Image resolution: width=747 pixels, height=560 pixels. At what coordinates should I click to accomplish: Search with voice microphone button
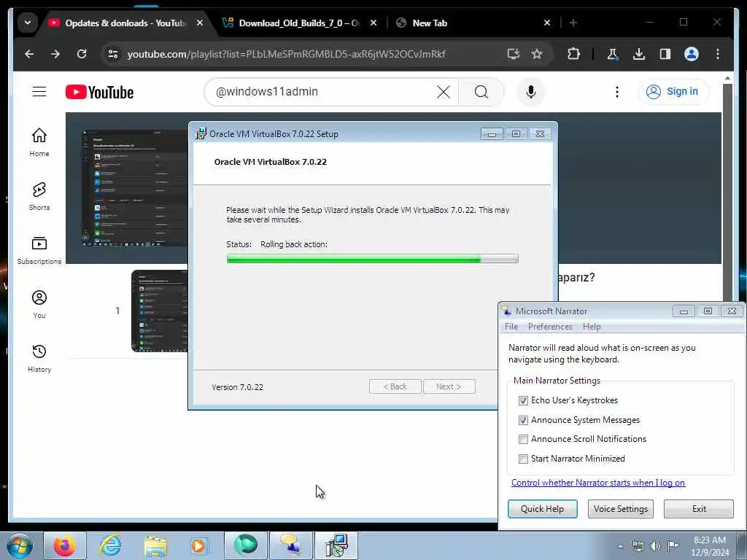(x=531, y=92)
